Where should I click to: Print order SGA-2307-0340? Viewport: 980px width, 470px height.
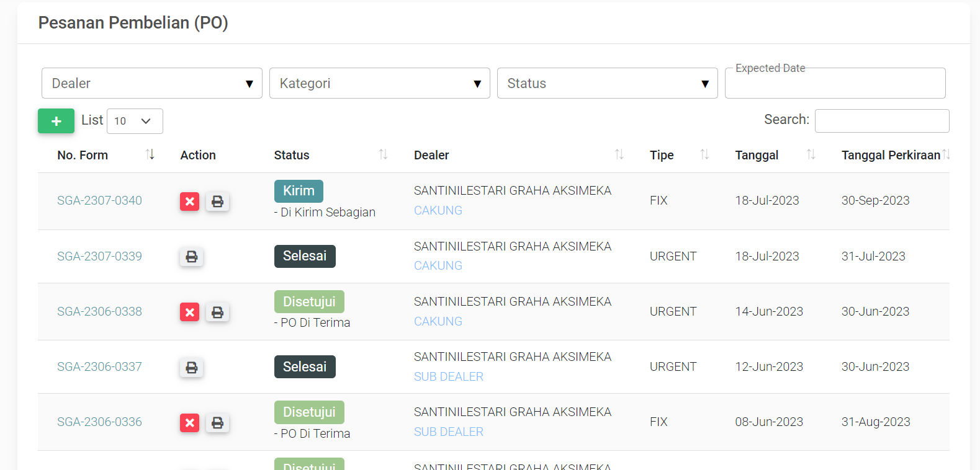click(x=217, y=202)
